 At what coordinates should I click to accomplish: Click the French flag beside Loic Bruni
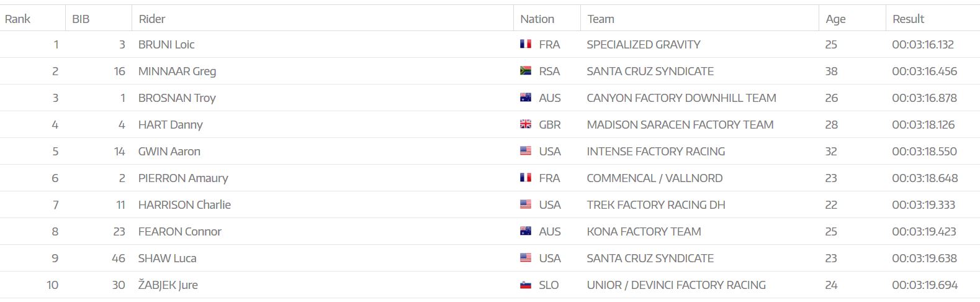[x=526, y=44]
